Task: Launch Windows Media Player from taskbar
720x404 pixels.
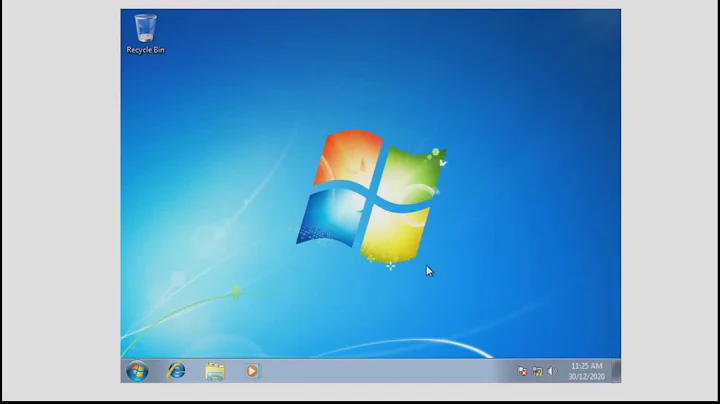Action: click(x=252, y=371)
